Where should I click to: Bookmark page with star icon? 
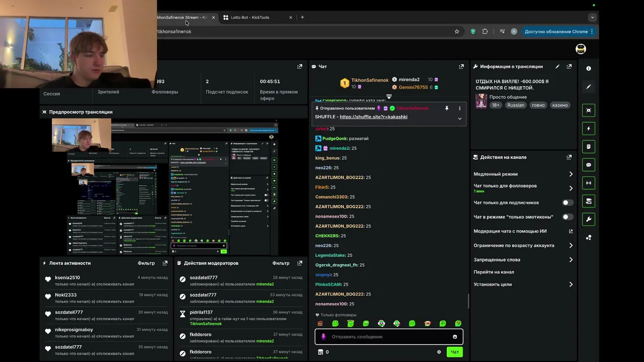click(457, 31)
